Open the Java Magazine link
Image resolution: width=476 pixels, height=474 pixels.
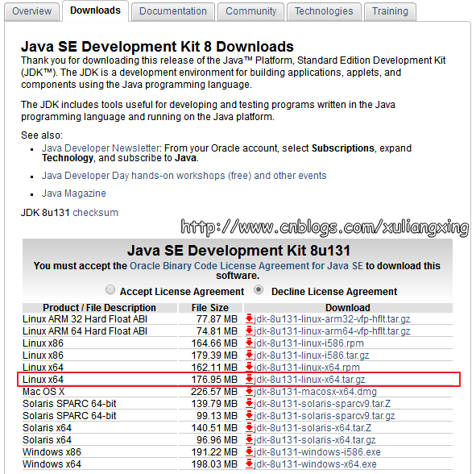(74, 193)
